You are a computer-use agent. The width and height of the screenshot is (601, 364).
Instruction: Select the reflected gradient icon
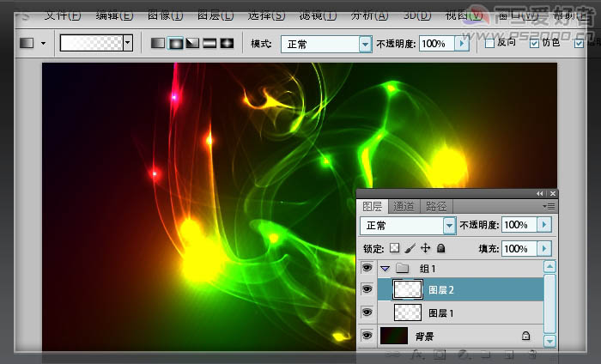coord(209,43)
